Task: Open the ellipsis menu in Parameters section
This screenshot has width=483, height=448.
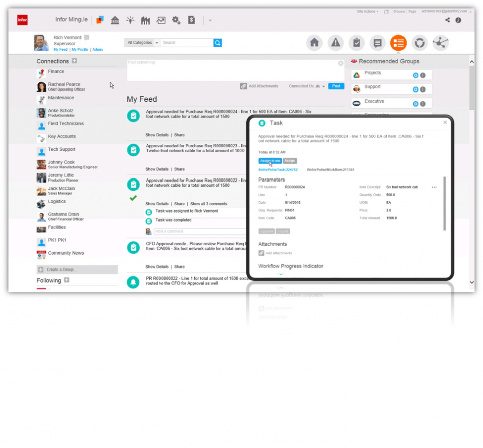Action: [x=434, y=186]
